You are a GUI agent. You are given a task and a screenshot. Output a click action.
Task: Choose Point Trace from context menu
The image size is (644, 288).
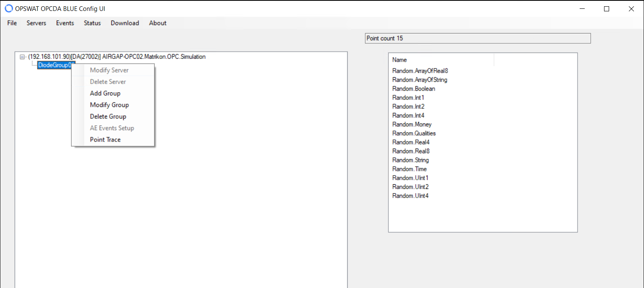coord(113,139)
